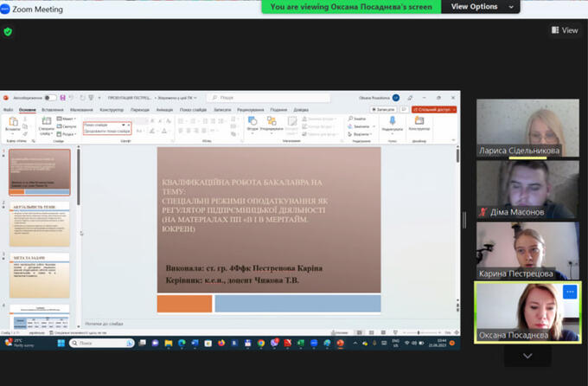Open the Анімація ribbon tab
588x386 pixels.
(x=164, y=110)
